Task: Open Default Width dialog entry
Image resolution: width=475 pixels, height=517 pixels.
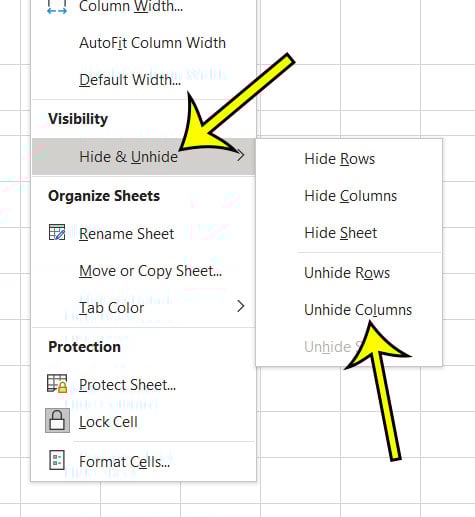Action: [130, 80]
